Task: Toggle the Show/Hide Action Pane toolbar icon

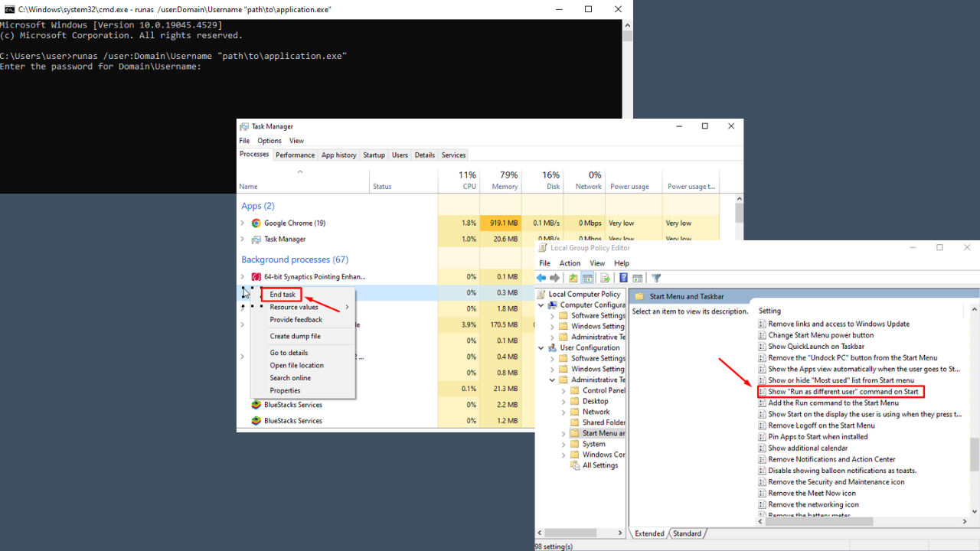Action: 637,278
